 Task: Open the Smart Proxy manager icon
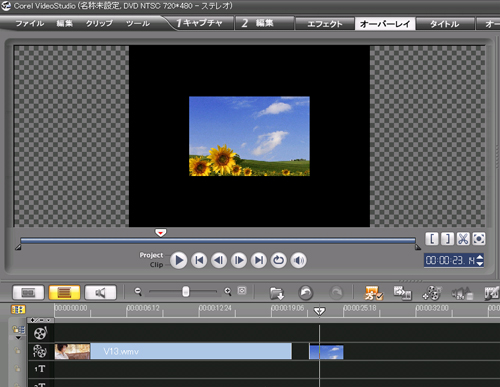point(373,293)
